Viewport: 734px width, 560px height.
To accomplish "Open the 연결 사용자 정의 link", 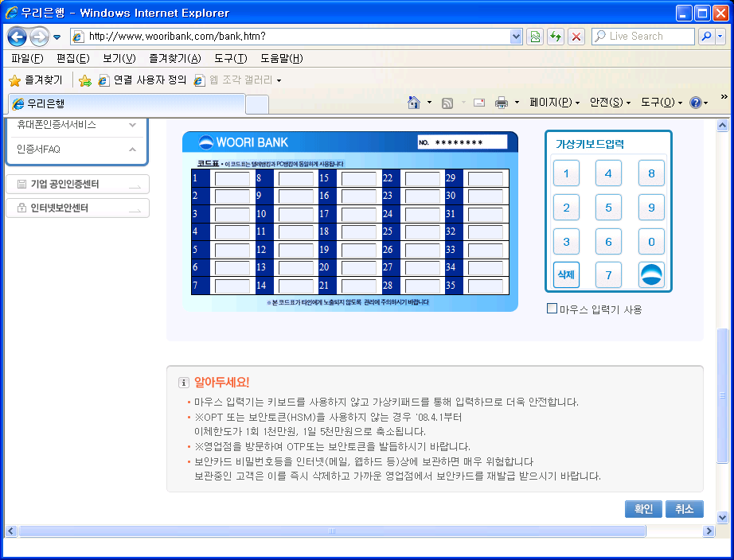I will tap(143, 80).
